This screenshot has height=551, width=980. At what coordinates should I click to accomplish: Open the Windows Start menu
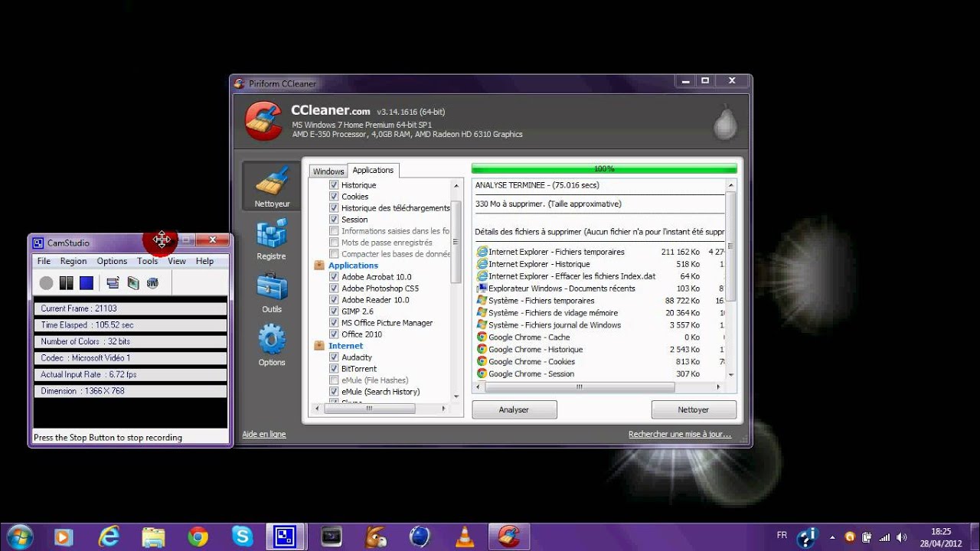pos(18,537)
